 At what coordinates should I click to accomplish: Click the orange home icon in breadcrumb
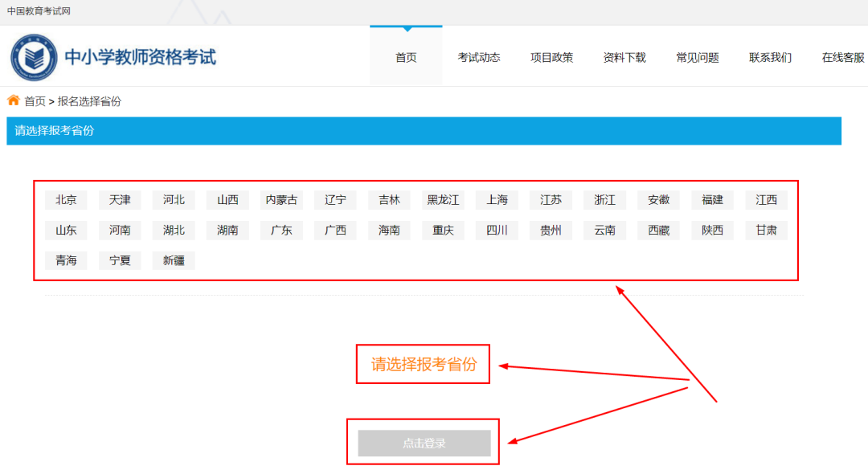[11, 102]
